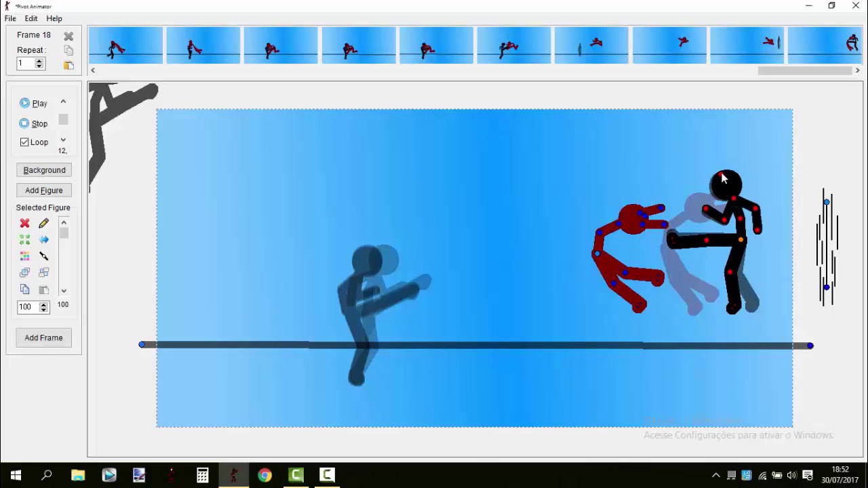Increase figure scale with spinner up arrow
This screenshot has height=488, width=868.
(43, 304)
